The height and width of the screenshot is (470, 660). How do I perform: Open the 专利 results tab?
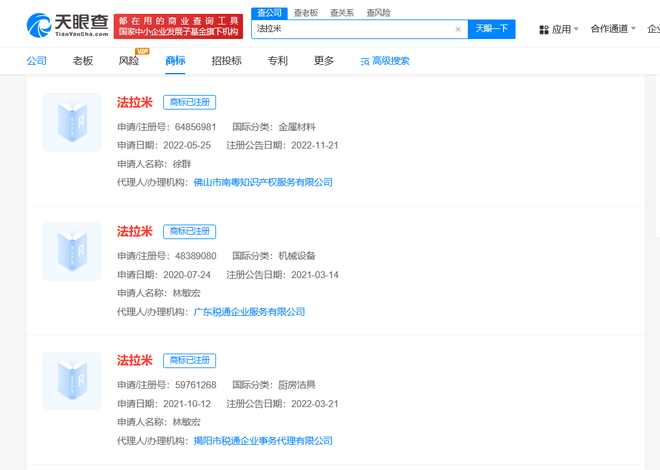point(277,61)
